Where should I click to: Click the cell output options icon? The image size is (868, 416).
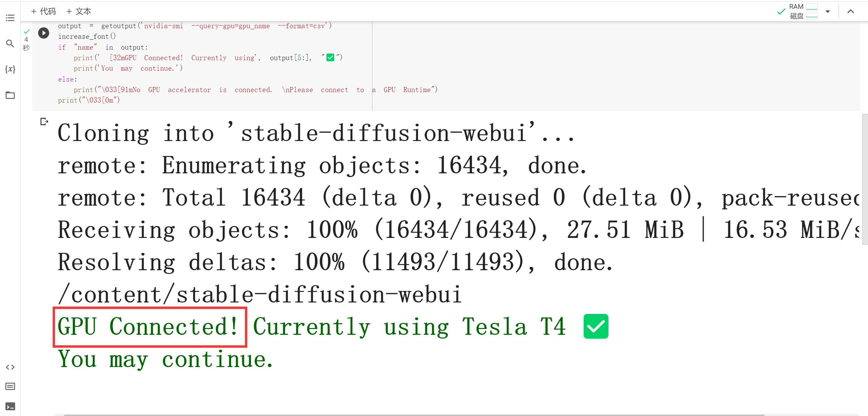tap(44, 121)
